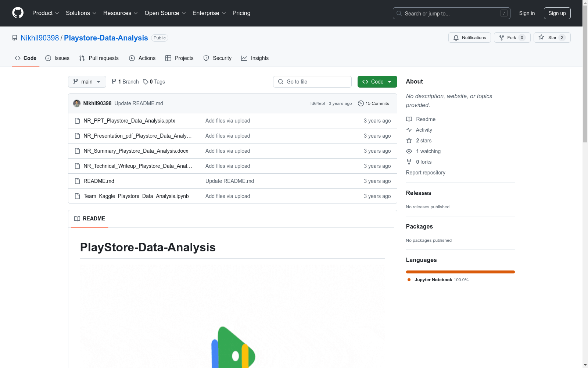Viewport: 588px width, 368px height.
Task: Open the 0 Tags link
Action: click(154, 82)
